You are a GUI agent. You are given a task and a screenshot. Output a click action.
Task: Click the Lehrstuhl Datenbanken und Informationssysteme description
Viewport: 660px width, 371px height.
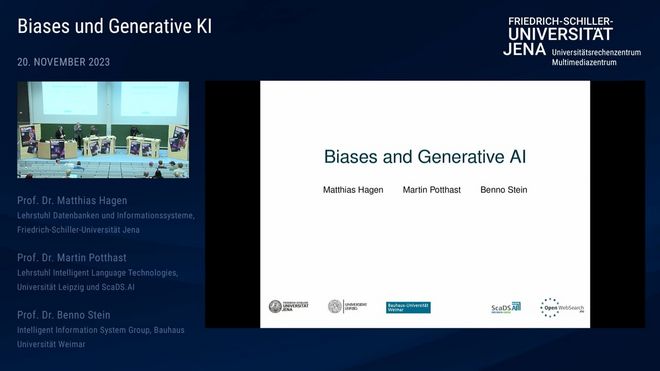[106, 222]
